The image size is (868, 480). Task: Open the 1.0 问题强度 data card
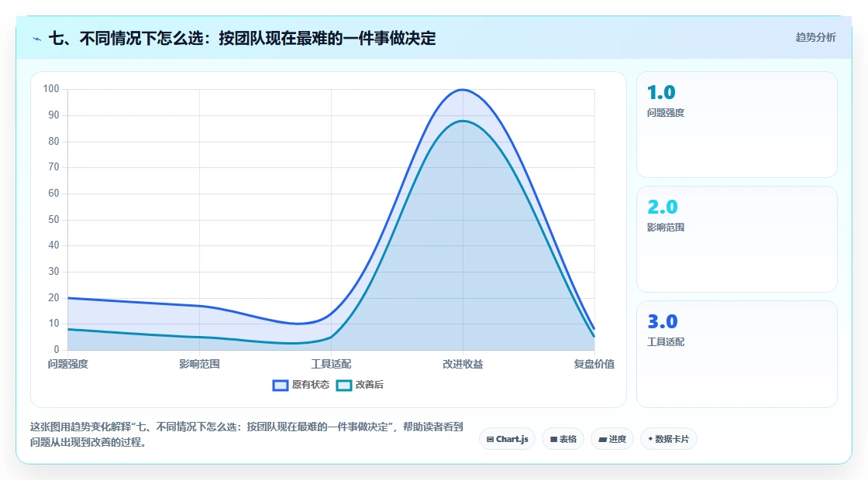737,125
